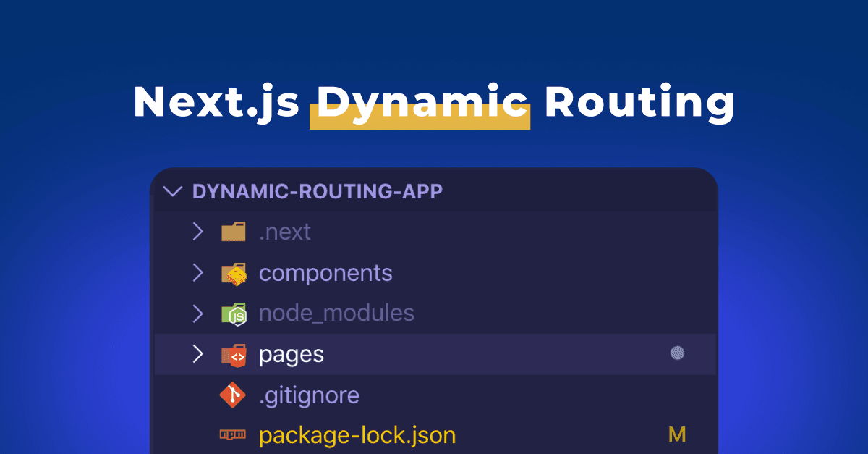The width and height of the screenshot is (868, 454).
Task: Click the M status badge on package-lock.json
Action: point(676,435)
